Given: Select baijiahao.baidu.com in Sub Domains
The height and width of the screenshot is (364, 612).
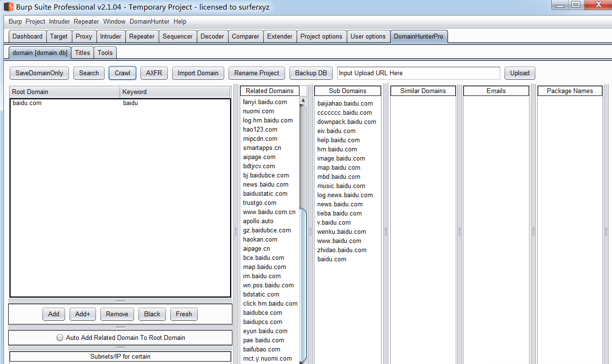Looking at the screenshot, I should tap(345, 104).
